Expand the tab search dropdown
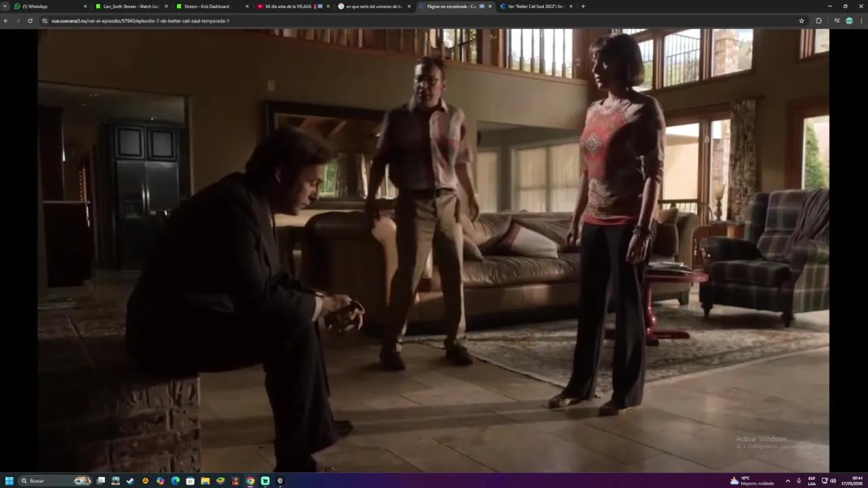This screenshot has width=868, height=488. pyautogui.click(x=5, y=6)
